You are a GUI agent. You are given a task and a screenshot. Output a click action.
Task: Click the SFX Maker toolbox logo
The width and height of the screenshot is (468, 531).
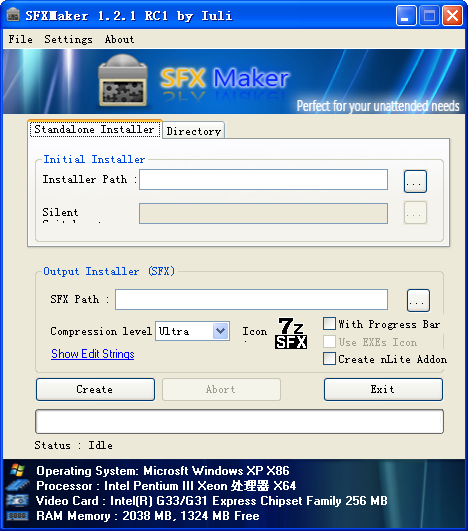tap(123, 81)
